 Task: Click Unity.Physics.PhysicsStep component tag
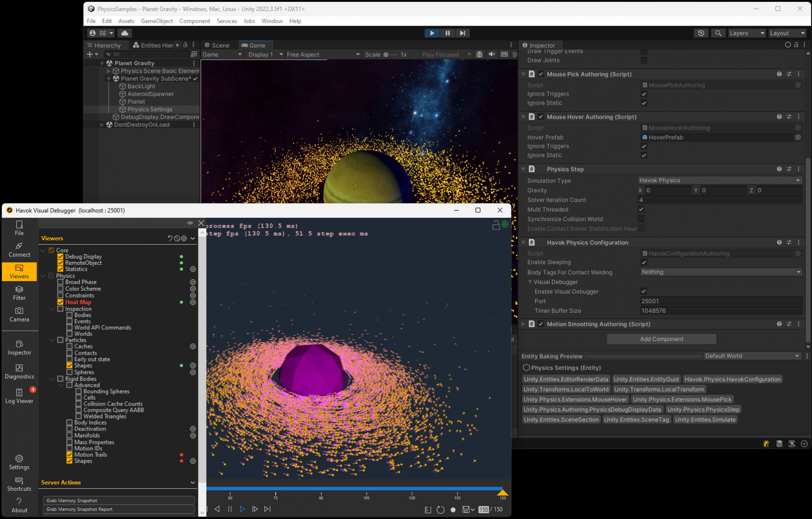click(703, 409)
